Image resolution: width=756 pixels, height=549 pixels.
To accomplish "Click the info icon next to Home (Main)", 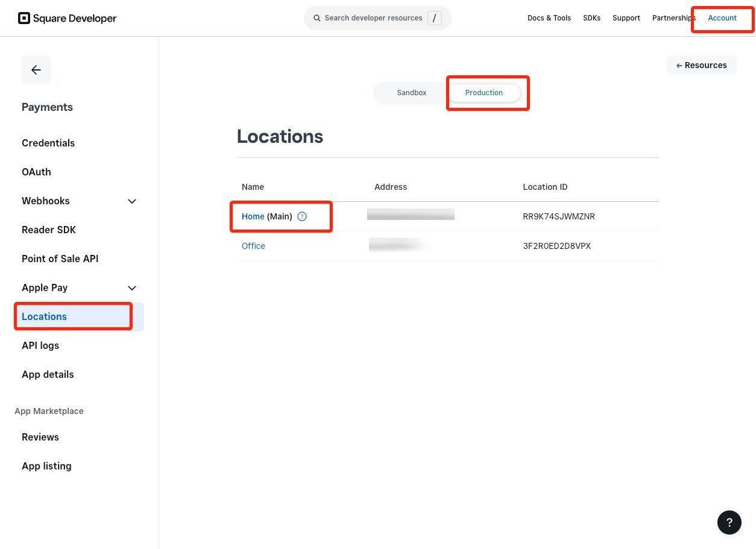I will click(302, 216).
